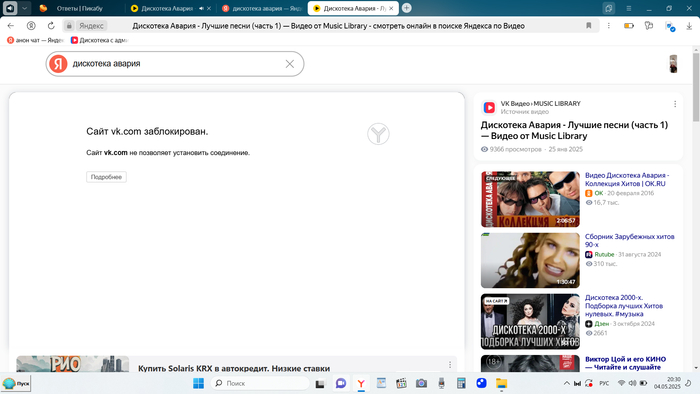Image resolution: width=700 pixels, height=394 pixels.
Task: Open video card three-dot menu
Action: [675, 104]
